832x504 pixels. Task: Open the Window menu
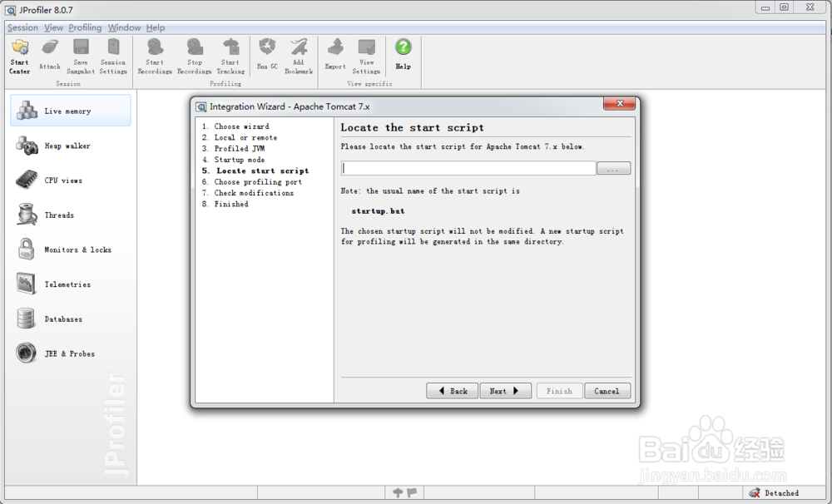124,27
